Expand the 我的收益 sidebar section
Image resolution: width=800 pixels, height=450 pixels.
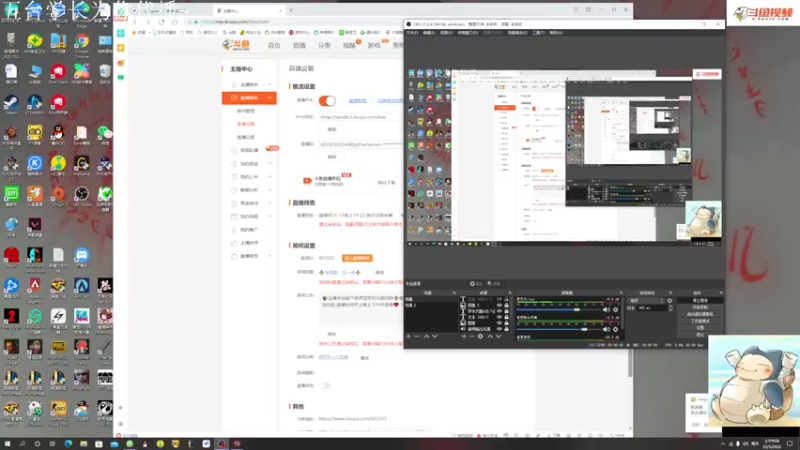point(270,163)
